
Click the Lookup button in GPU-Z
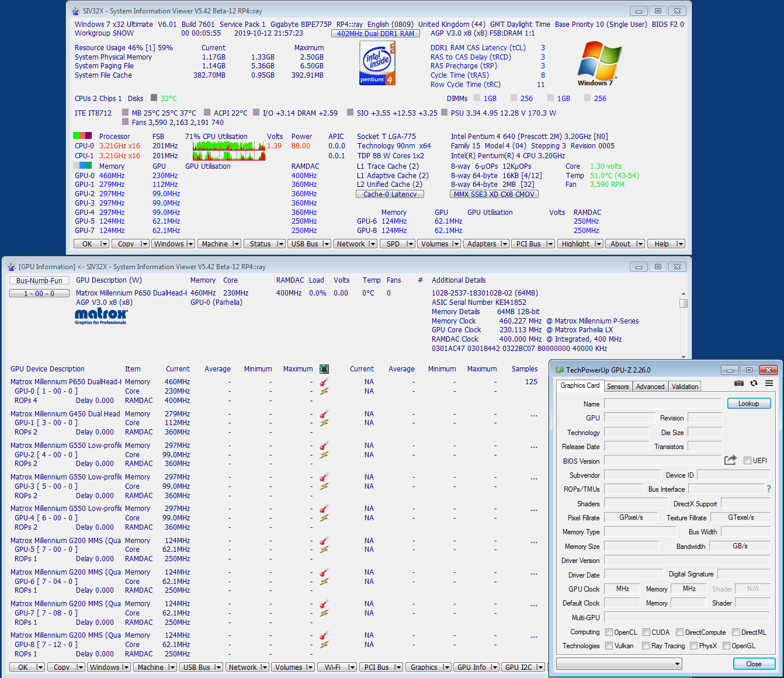point(749,404)
